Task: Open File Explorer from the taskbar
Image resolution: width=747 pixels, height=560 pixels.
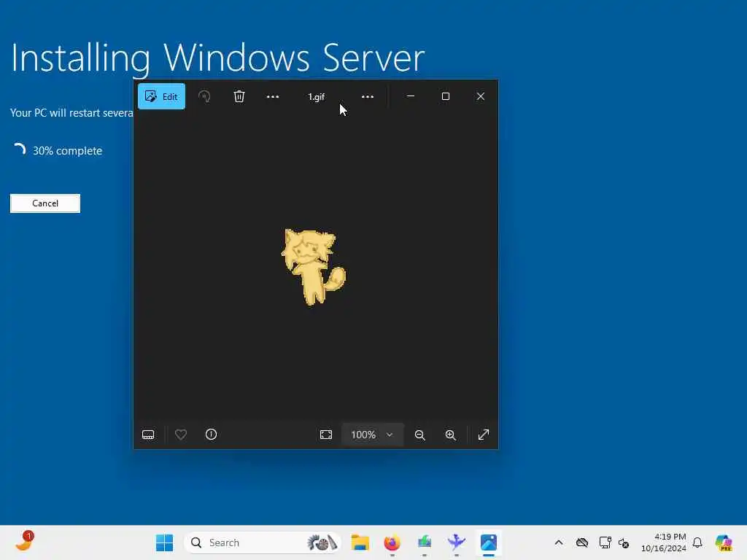Action: (x=360, y=542)
